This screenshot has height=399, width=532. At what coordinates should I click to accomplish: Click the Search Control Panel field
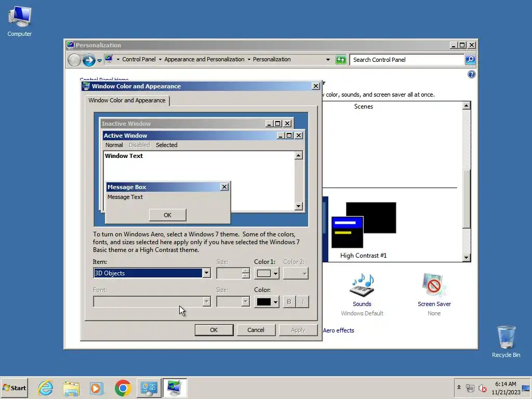pyautogui.click(x=406, y=60)
